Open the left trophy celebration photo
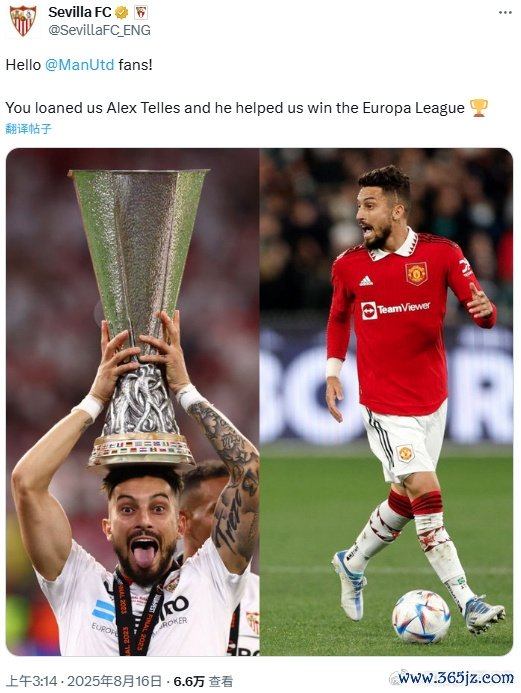 click(x=133, y=402)
